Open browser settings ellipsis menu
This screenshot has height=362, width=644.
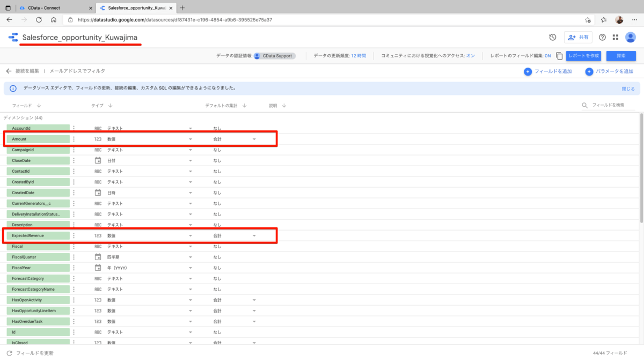(x=634, y=19)
